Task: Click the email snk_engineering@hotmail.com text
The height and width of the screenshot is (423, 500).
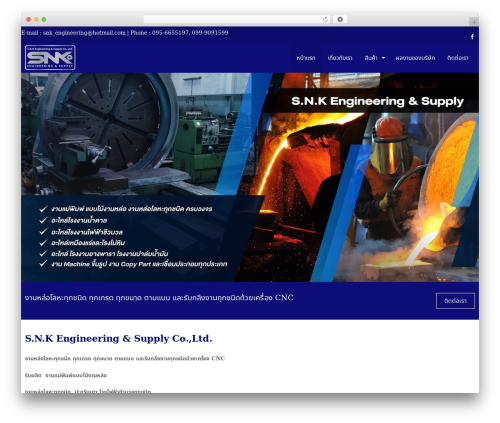Action: (x=84, y=33)
